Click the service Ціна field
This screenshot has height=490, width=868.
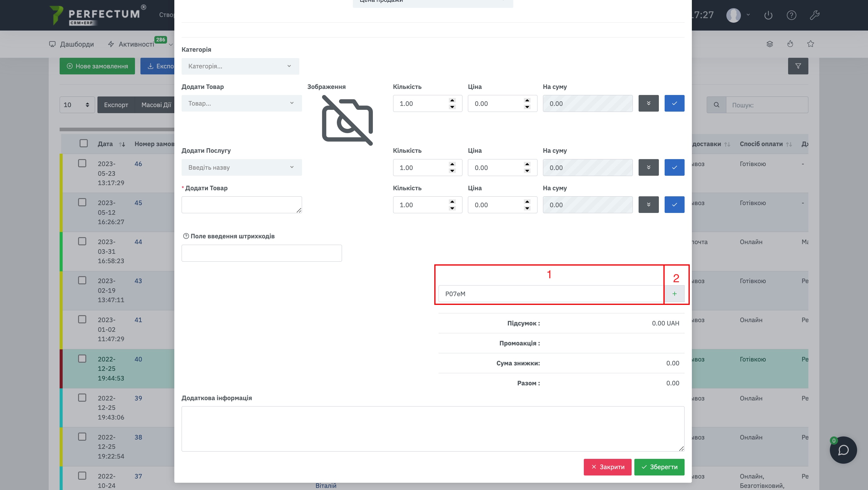[502, 167]
